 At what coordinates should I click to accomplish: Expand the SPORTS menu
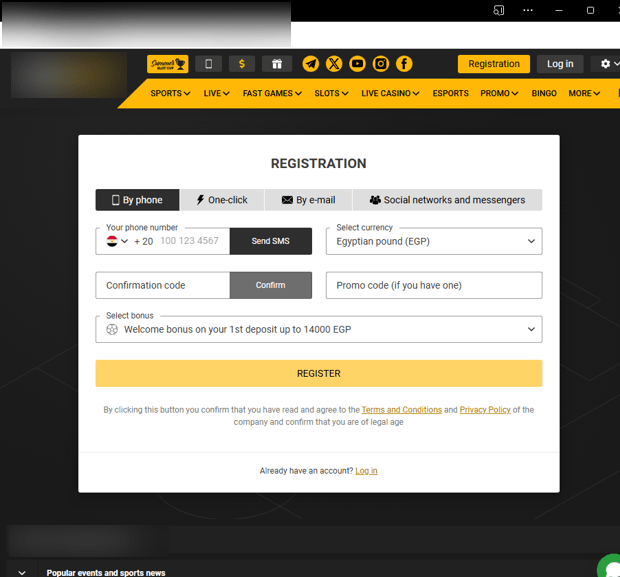(170, 94)
